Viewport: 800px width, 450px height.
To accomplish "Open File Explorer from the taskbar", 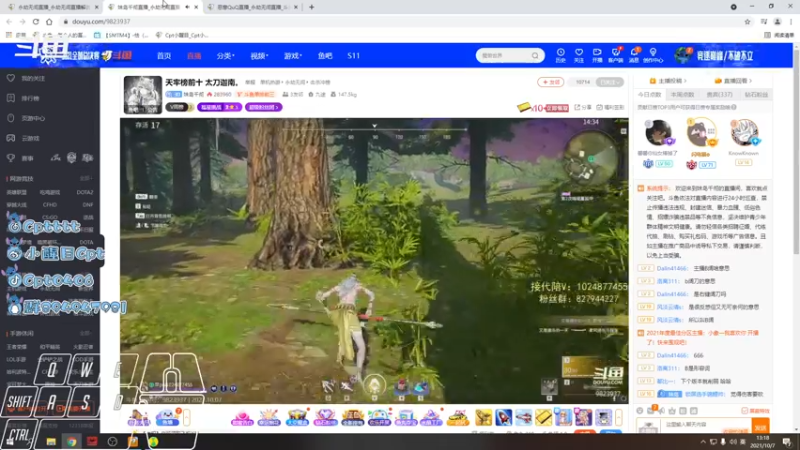I will coord(51,442).
